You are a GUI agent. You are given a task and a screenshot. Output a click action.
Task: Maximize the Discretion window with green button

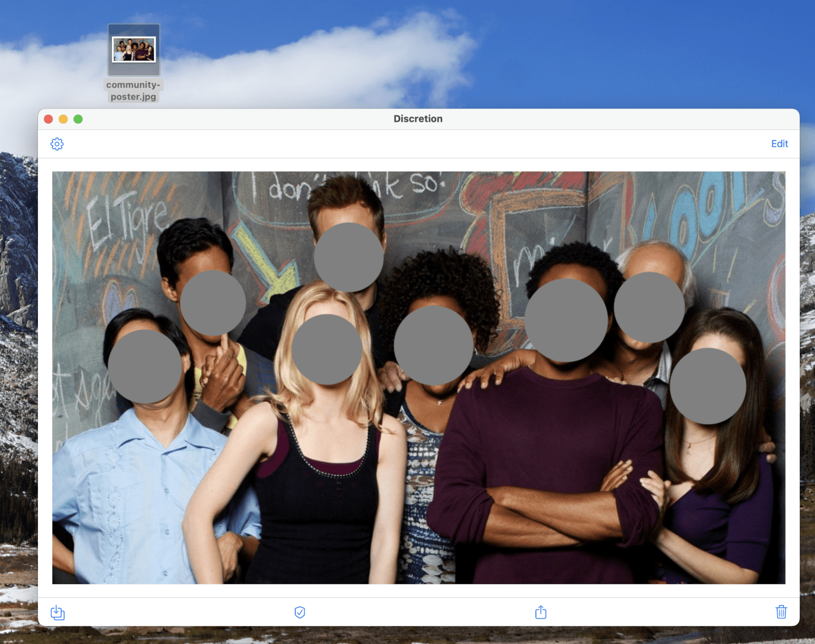78,119
